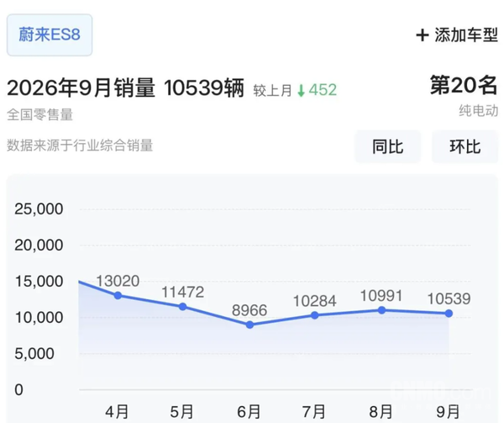504x423 pixels.
Task: Click the 5,000 y-axis value
Action: (x=34, y=354)
